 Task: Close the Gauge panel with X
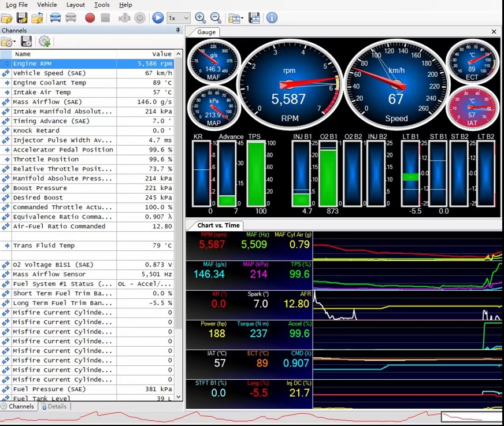494,32
